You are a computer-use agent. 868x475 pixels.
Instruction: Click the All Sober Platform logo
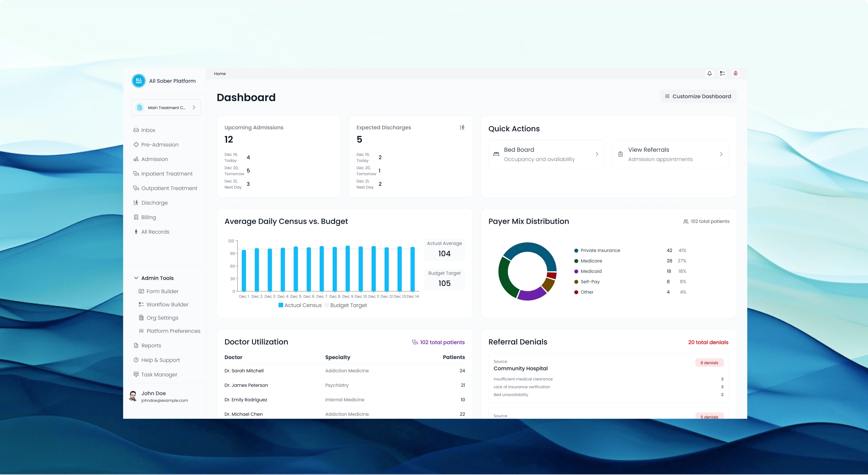138,81
